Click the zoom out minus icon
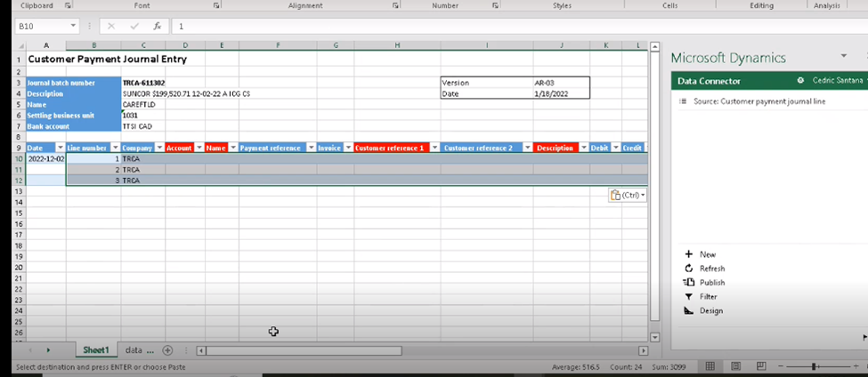 click(x=782, y=366)
